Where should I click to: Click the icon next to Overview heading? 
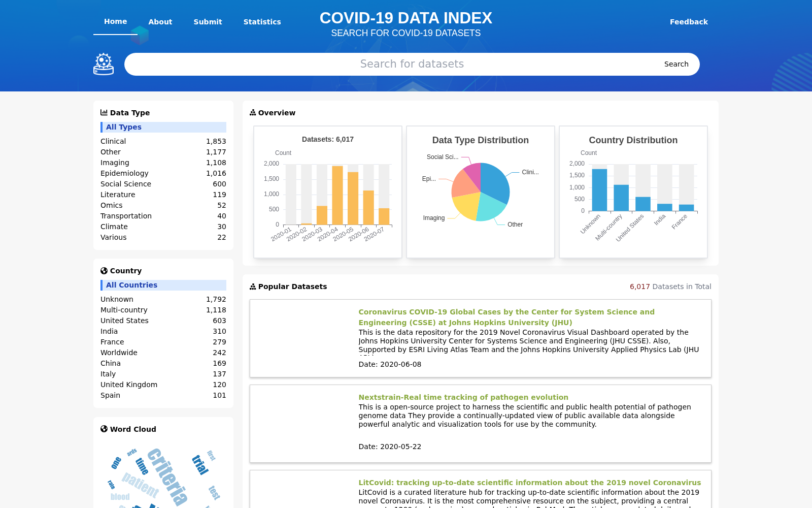click(253, 112)
